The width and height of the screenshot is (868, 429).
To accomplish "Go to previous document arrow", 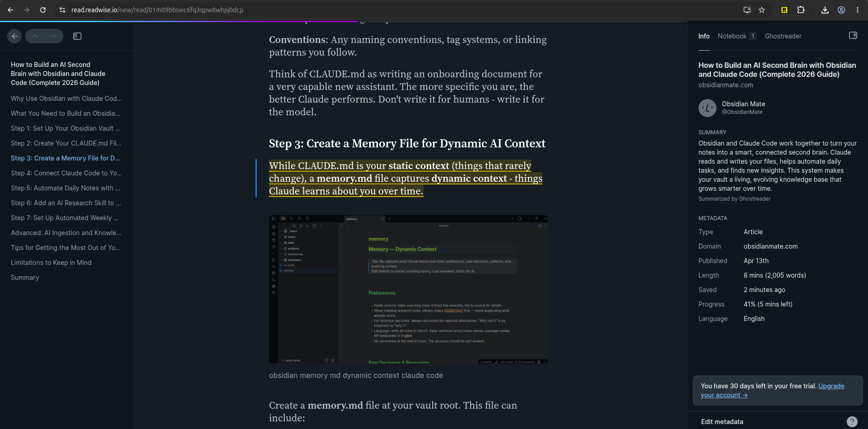I will click(x=35, y=36).
